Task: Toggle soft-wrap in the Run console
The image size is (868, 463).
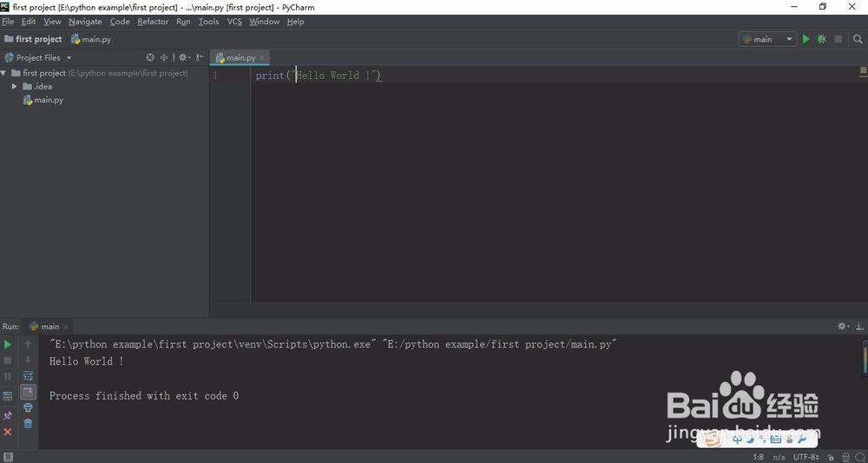Action: pyautogui.click(x=28, y=376)
